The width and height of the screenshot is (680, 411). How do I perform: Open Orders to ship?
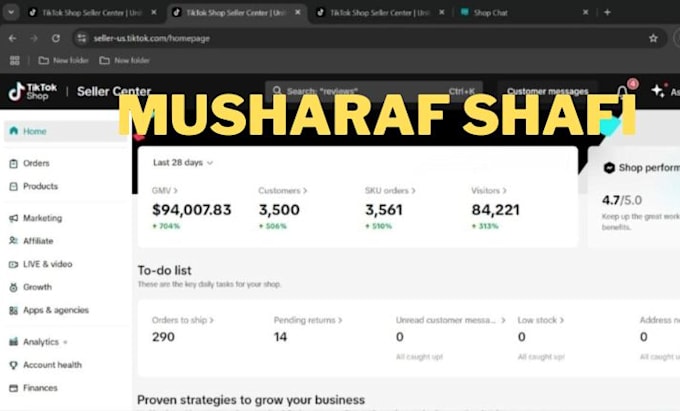(183, 320)
